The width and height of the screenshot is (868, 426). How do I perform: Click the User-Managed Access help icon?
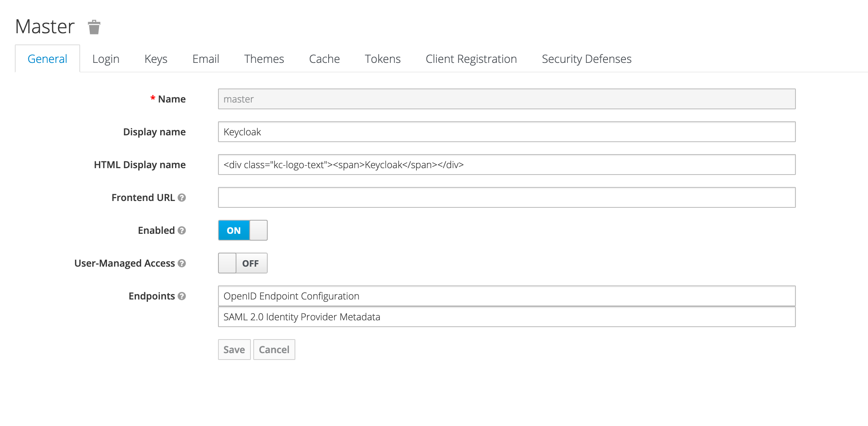pyautogui.click(x=182, y=263)
